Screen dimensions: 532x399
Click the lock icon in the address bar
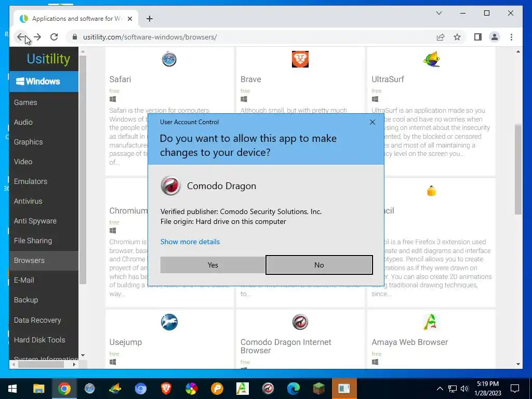(x=75, y=37)
